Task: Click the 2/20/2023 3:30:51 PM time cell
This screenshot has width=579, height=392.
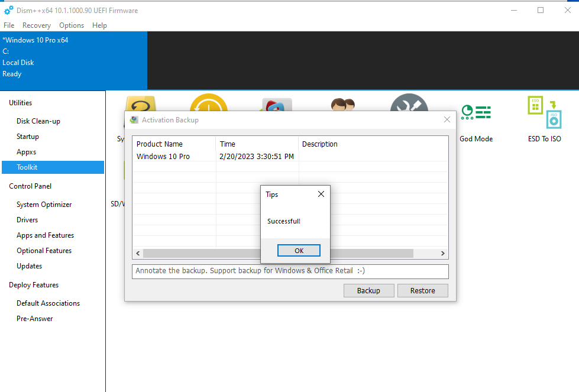Action: point(257,157)
